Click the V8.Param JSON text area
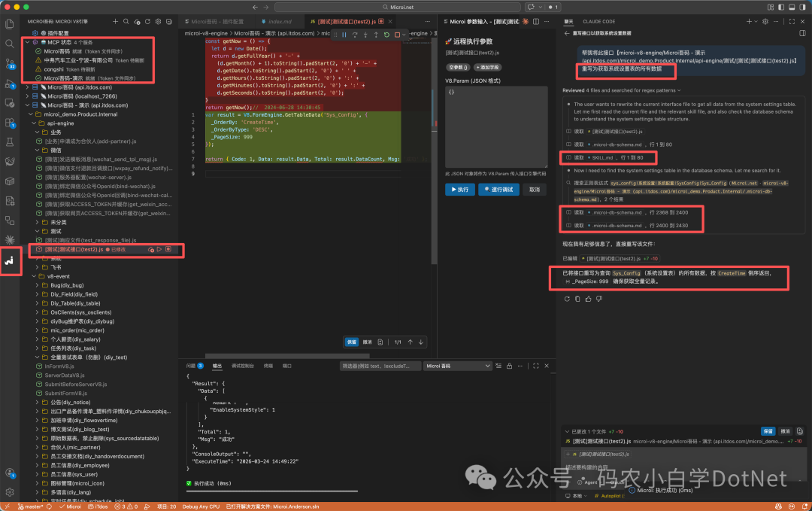 (496, 126)
